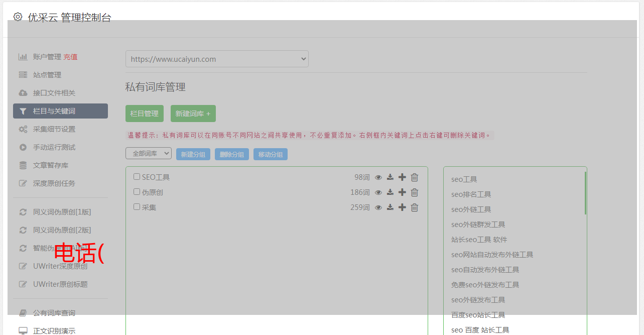This screenshot has height=335, width=644.
Task: Download the 采集 word library
Action: tap(390, 207)
